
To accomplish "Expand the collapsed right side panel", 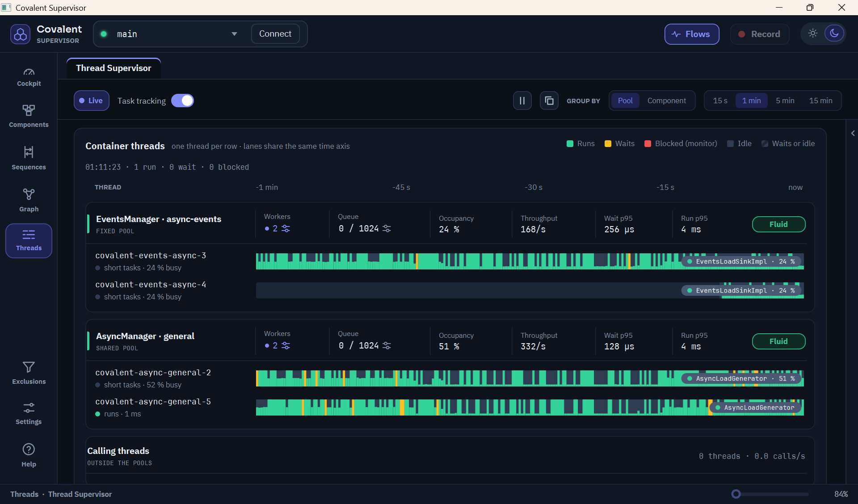I will tap(853, 133).
